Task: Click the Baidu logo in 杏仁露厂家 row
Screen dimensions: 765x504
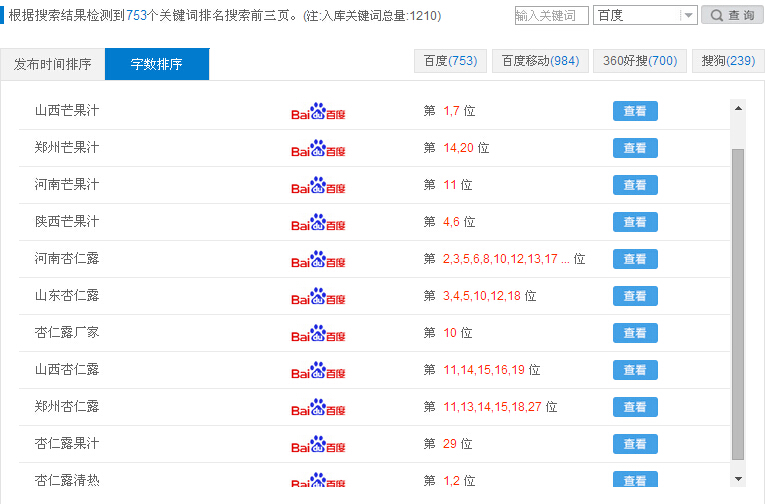Action: point(318,334)
